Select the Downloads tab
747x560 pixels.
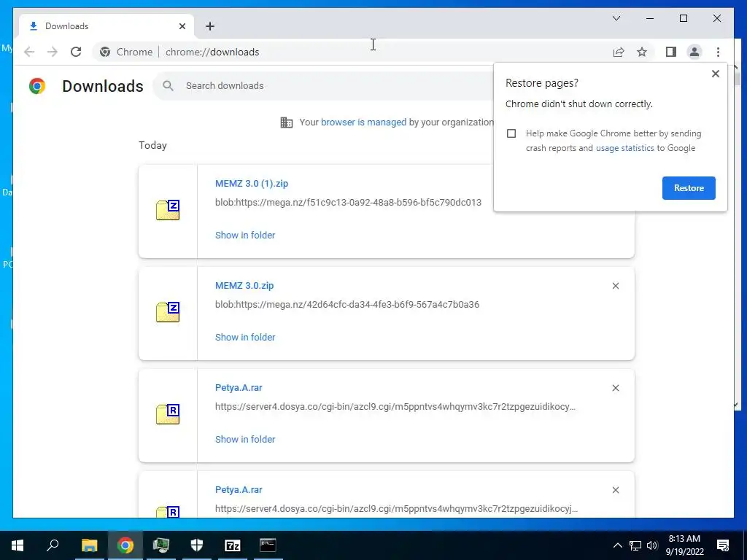[x=107, y=26]
